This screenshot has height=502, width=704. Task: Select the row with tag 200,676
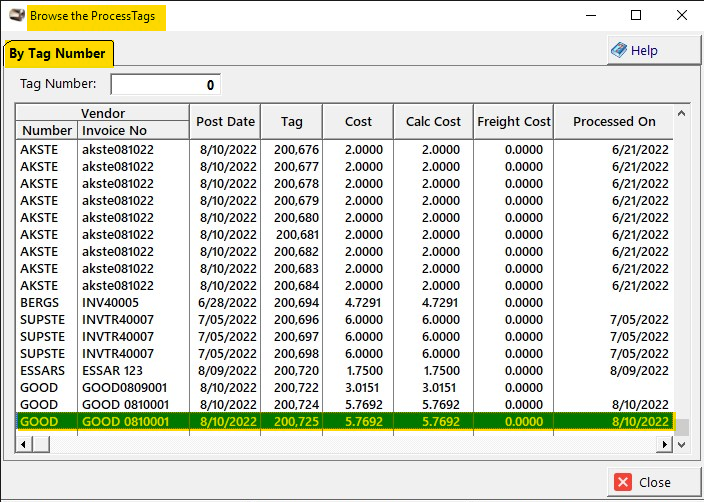(345, 150)
